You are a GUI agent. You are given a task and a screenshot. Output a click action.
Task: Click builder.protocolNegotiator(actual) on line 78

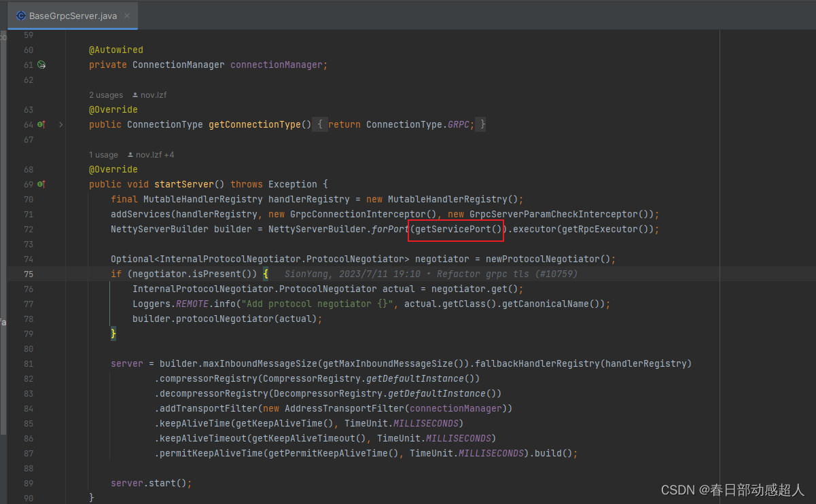[225, 319]
